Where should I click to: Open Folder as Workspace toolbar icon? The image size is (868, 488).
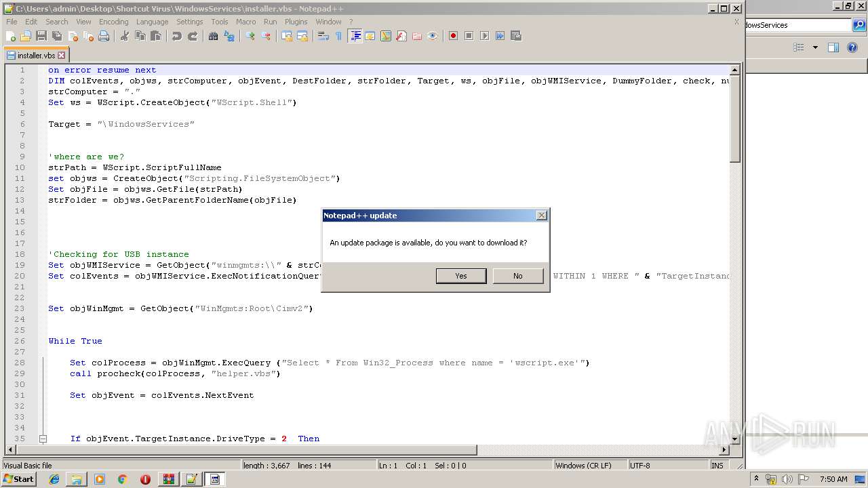click(417, 36)
